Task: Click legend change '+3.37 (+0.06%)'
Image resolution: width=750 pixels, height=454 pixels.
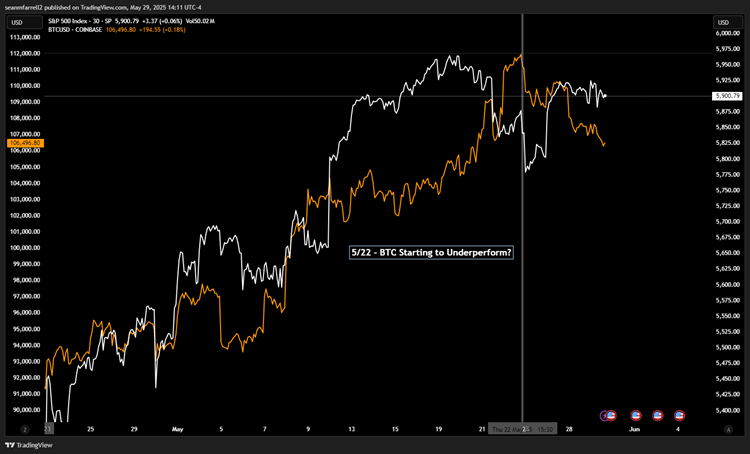Action: click(x=162, y=21)
